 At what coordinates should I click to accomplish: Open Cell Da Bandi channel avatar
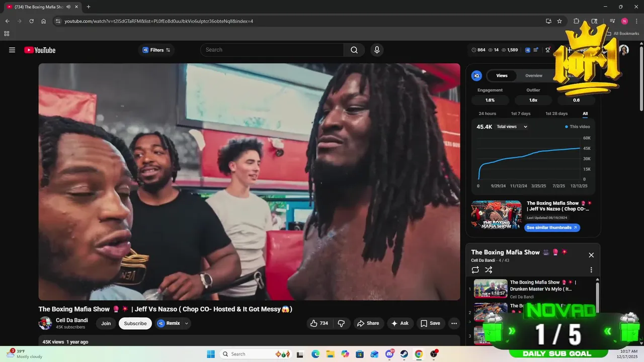pyautogui.click(x=45, y=323)
